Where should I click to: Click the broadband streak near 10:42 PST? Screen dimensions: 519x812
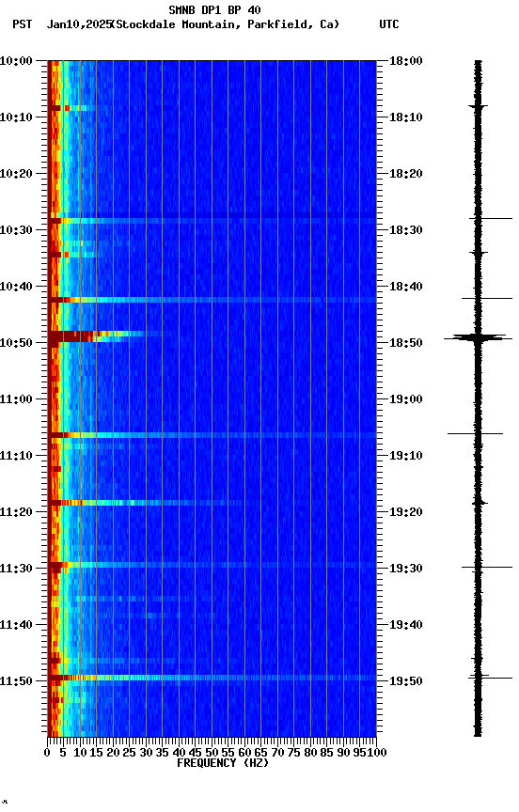pos(212,300)
